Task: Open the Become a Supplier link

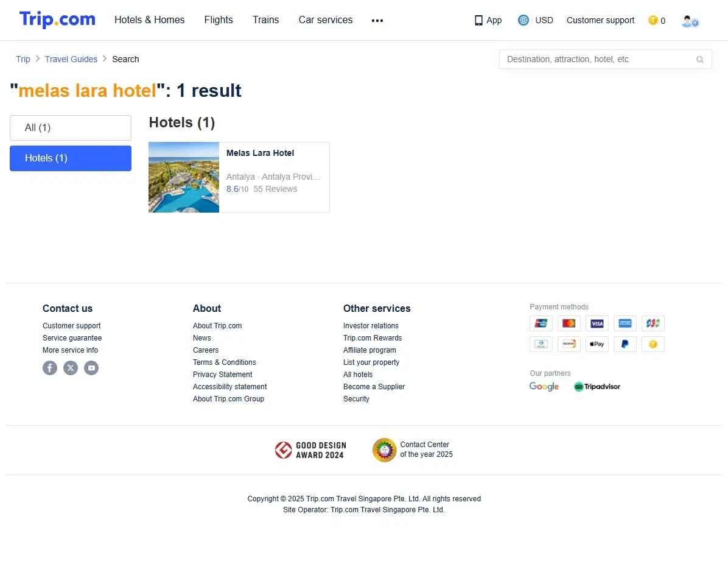Action: click(374, 386)
